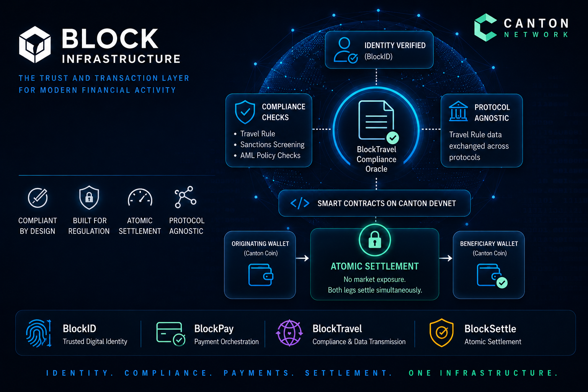This screenshot has width=588, height=392.
Task: Click the footer word "COMPLIANCE."
Action: coord(168,373)
